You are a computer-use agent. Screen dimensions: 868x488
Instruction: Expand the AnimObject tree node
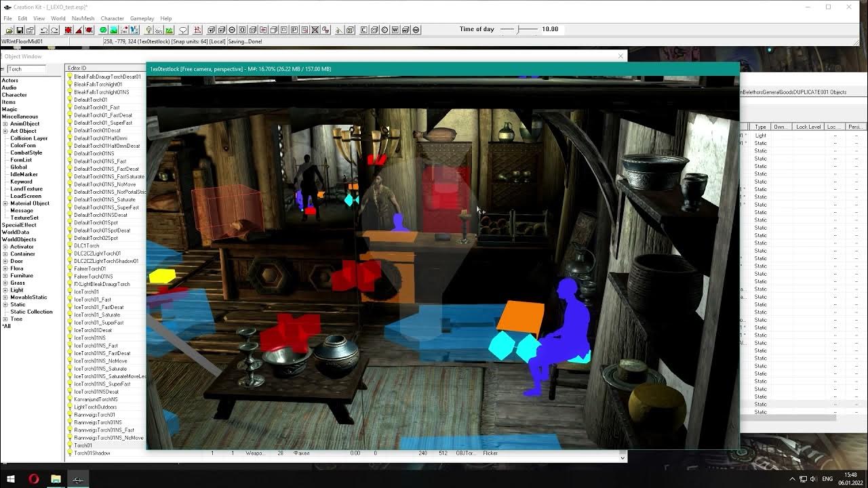[x=5, y=124]
